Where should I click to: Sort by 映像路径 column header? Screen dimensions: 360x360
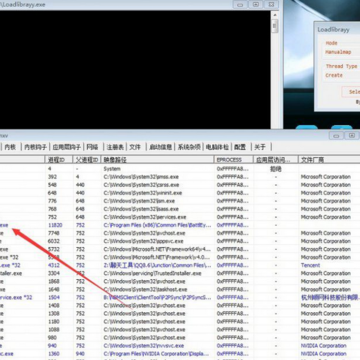[157, 160]
